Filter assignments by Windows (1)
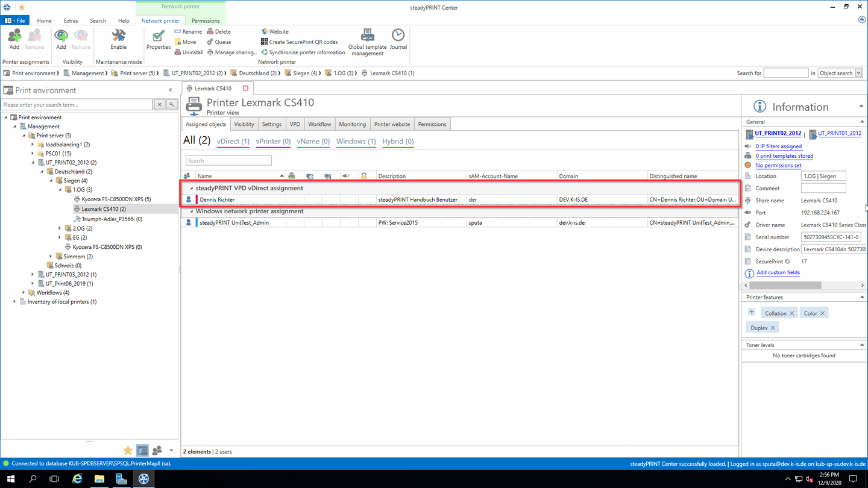Viewport: 868px width, 488px height. (x=356, y=142)
